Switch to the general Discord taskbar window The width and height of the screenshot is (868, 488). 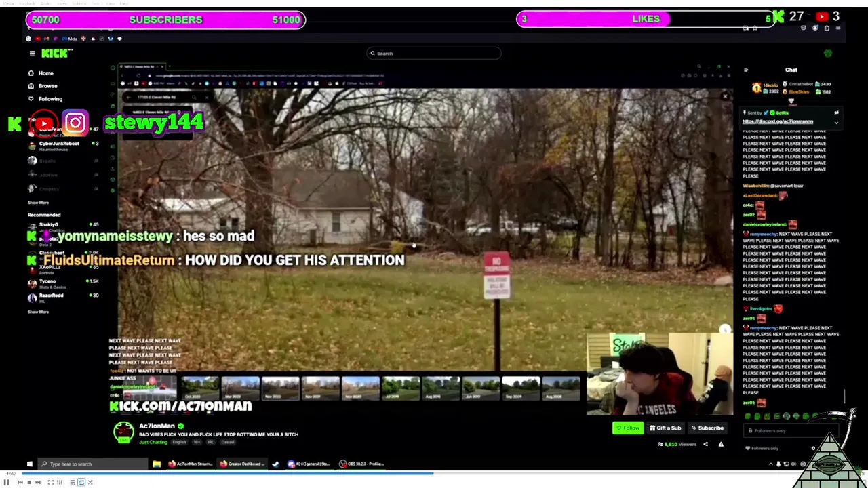[310, 464]
